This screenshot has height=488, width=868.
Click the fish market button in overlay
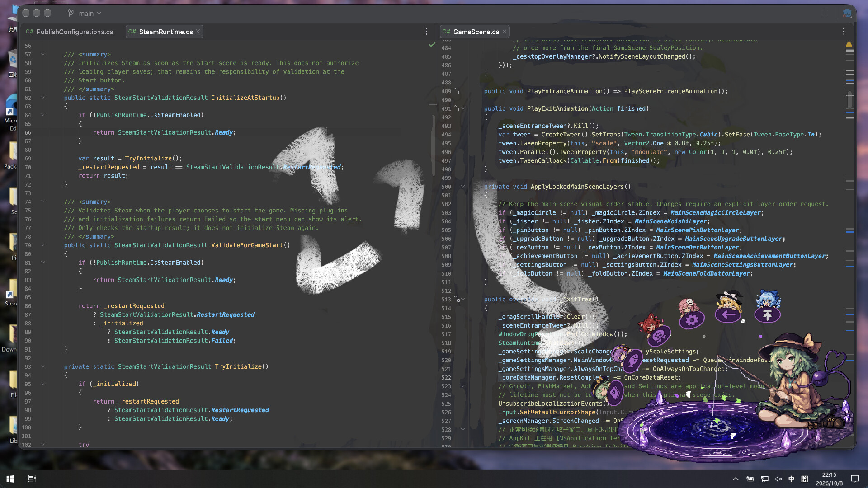point(632,360)
